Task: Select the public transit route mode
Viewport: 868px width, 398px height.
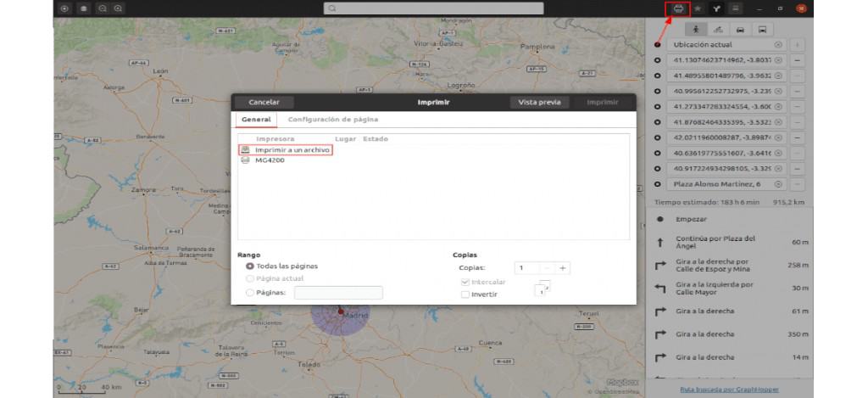Action: pyautogui.click(x=762, y=30)
